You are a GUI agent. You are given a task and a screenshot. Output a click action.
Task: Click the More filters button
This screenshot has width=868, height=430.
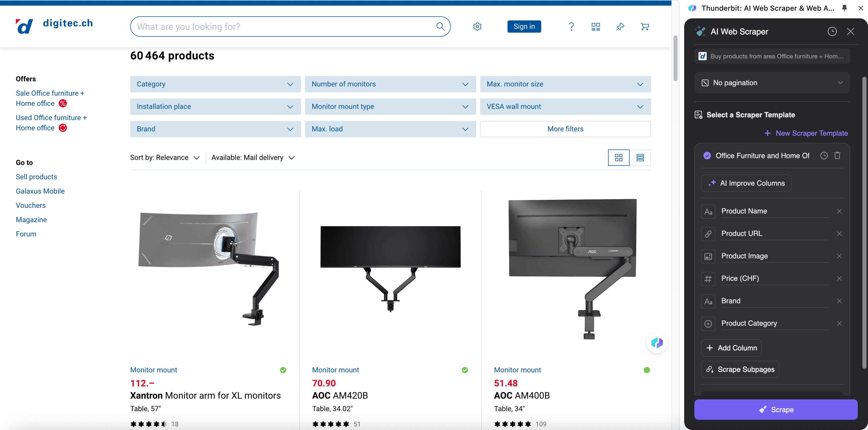(x=565, y=129)
